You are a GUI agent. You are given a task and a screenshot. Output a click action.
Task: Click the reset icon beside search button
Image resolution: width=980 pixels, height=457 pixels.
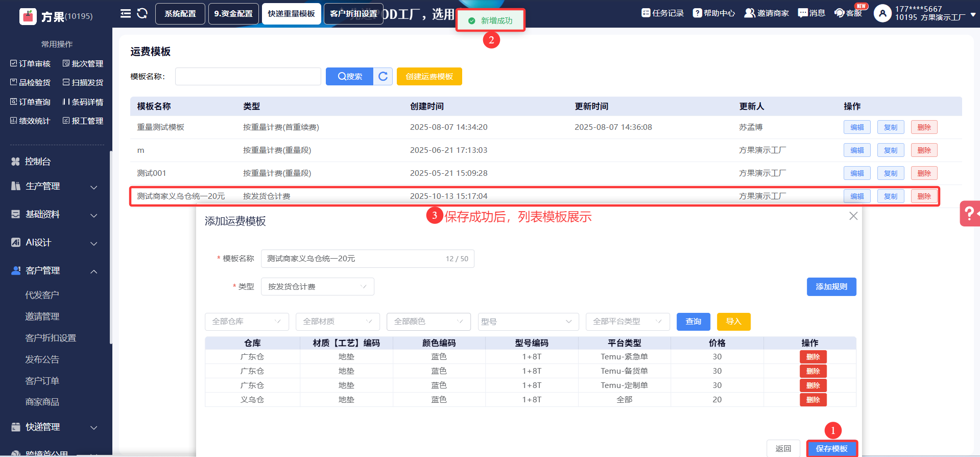click(383, 76)
